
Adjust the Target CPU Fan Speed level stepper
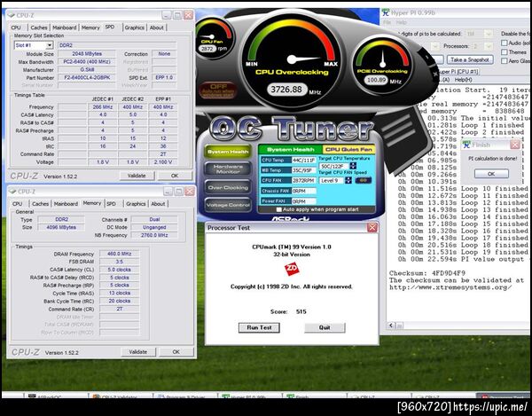[348, 180]
